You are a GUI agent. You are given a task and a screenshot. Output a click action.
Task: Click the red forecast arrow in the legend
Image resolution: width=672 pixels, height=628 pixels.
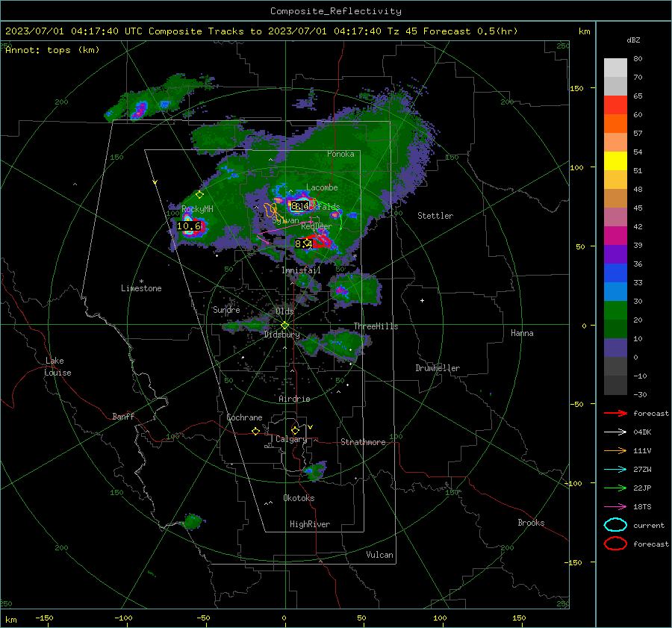[x=615, y=413]
